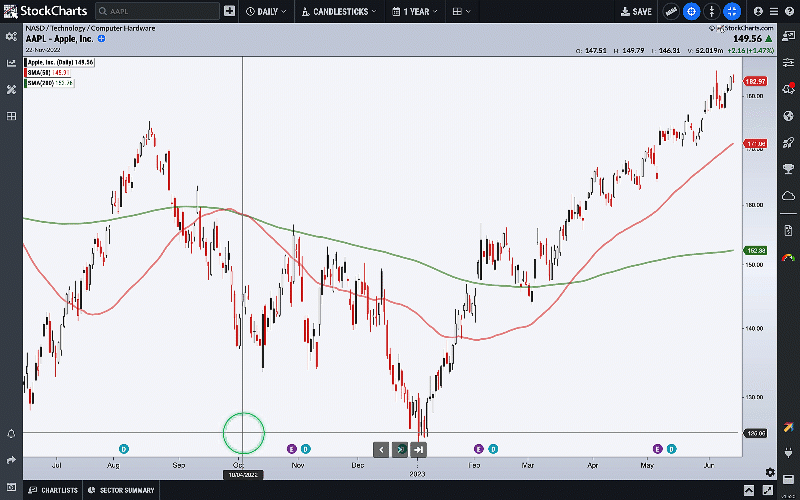Click the panel icon at bottom right sidebar
This screenshot has width=800, height=500.
(x=788, y=480)
